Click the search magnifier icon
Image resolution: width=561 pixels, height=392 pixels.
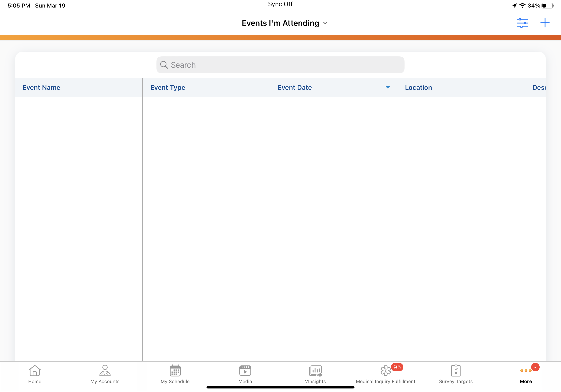point(164,65)
